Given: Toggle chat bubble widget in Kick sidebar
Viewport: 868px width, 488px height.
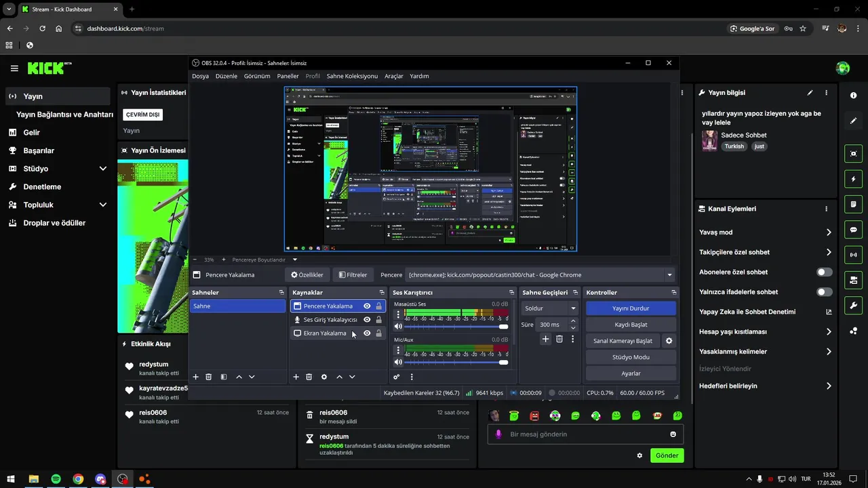Looking at the screenshot, I should click(x=854, y=230).
